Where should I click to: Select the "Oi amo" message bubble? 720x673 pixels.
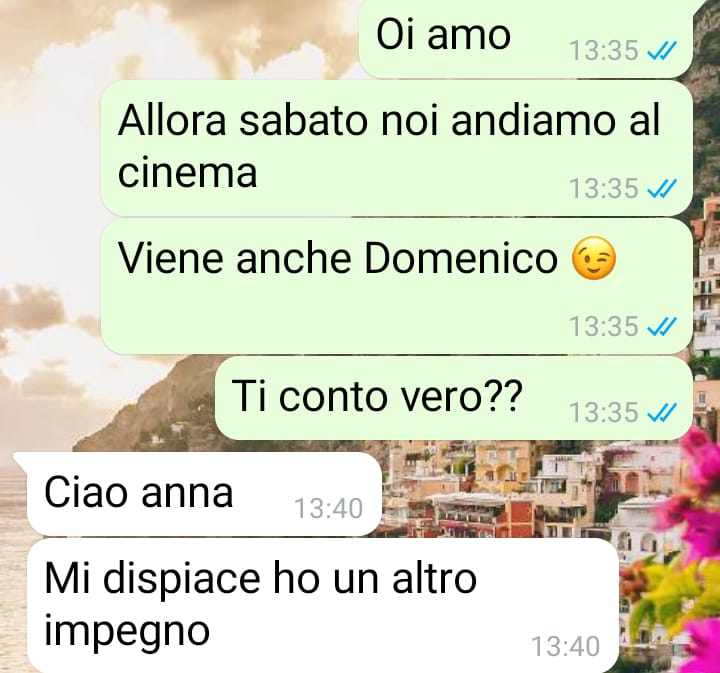526,39
